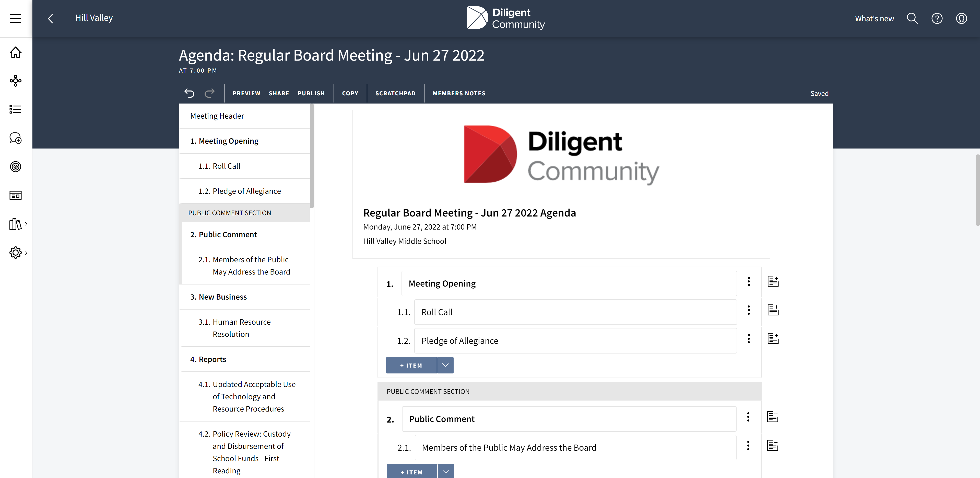Open SCRATCHPAD from the toolbar
The height and width of the screenshot is (478, 980).
pyautogui.click(x=395, y=93)
